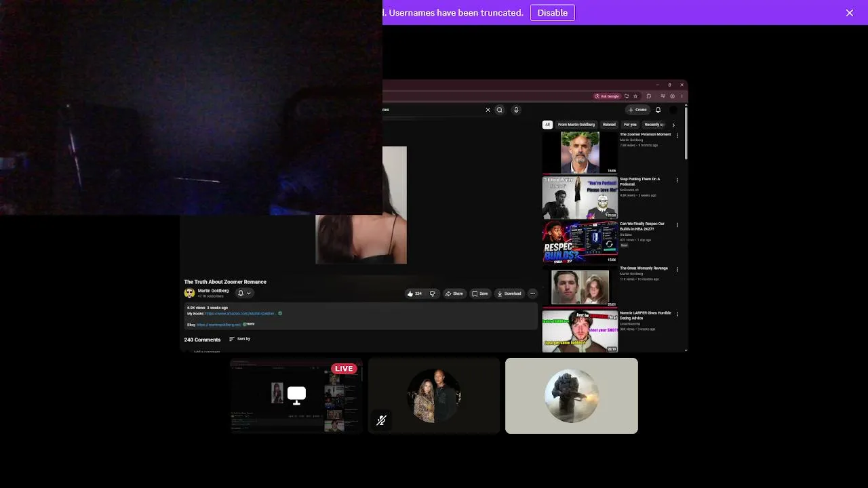Click the muted microphone icon on participant tile

(381, 420)
